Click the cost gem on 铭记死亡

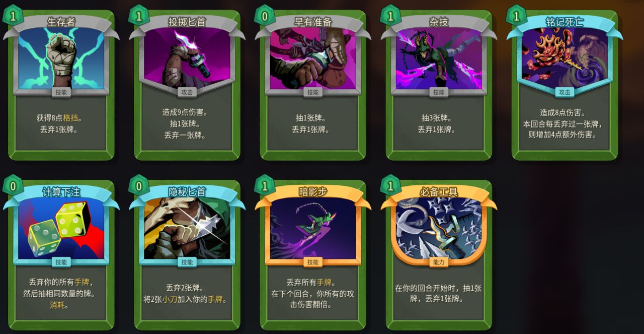516,16
